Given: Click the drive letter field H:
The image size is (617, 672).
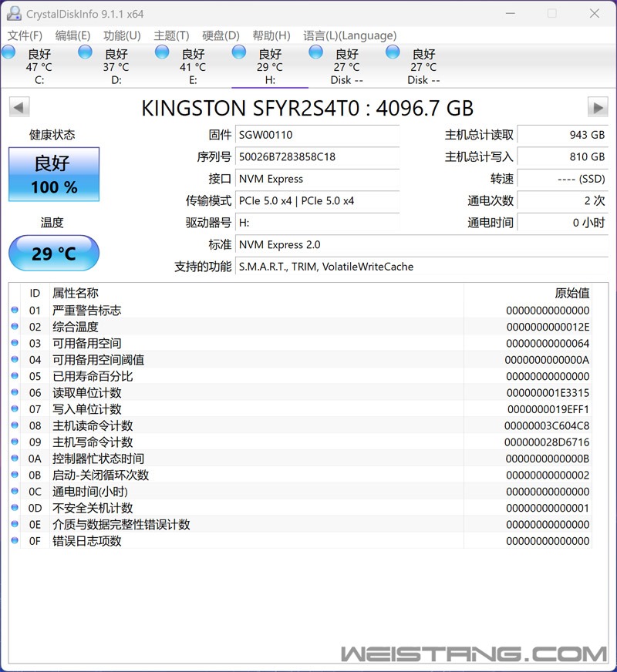Looking at the screenshot, I should pos(317,223).
